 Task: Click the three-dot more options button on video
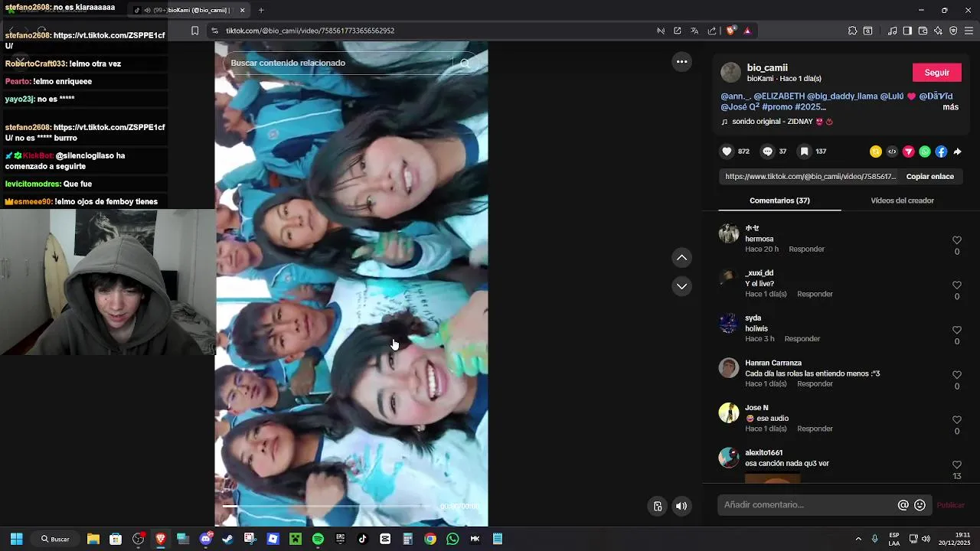pyautogui.click(x=681, y=61)
